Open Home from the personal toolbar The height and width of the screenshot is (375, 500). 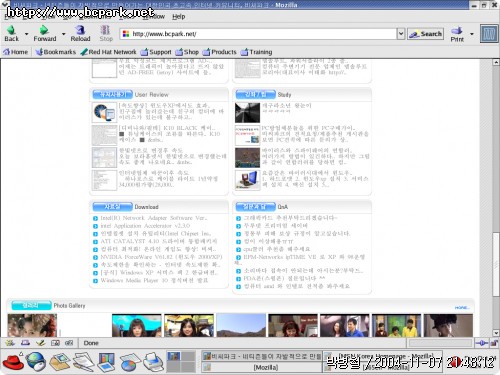click(x=15, y=52)
